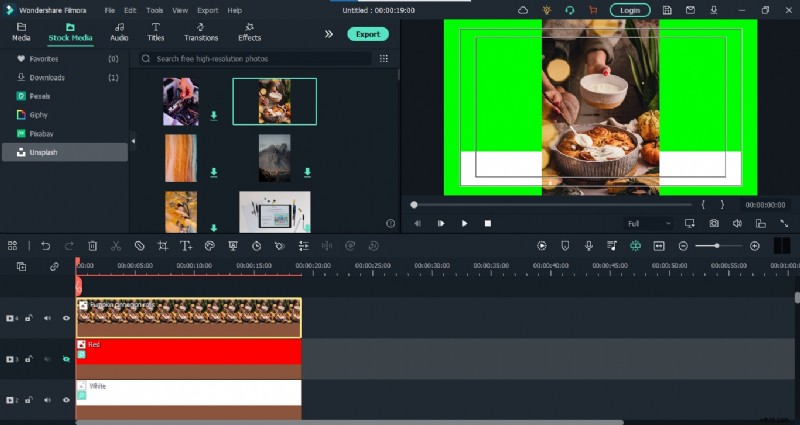Open the Tools menu
The width and height of the screenshot is (800, 425).
155,10
